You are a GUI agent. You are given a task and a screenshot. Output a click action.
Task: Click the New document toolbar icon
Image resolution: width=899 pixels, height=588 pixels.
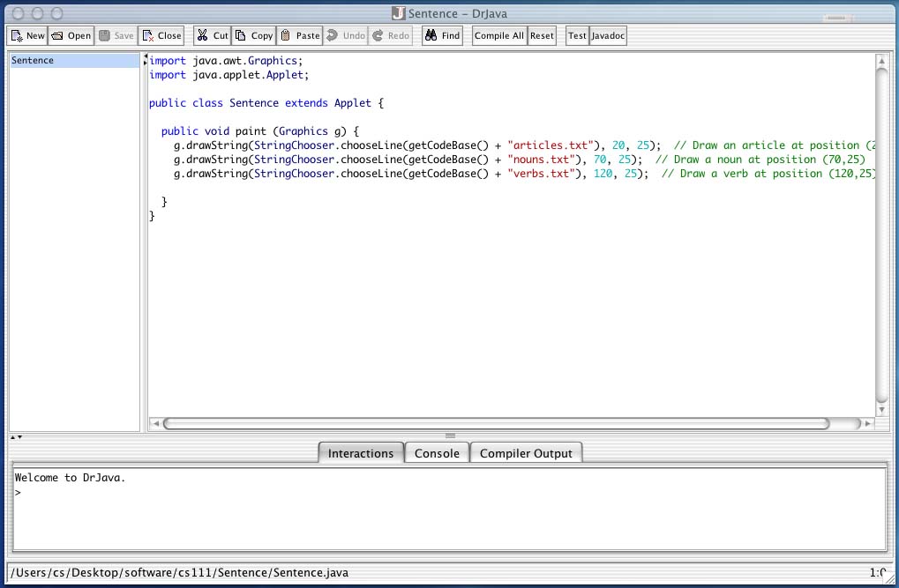(17, 36)
